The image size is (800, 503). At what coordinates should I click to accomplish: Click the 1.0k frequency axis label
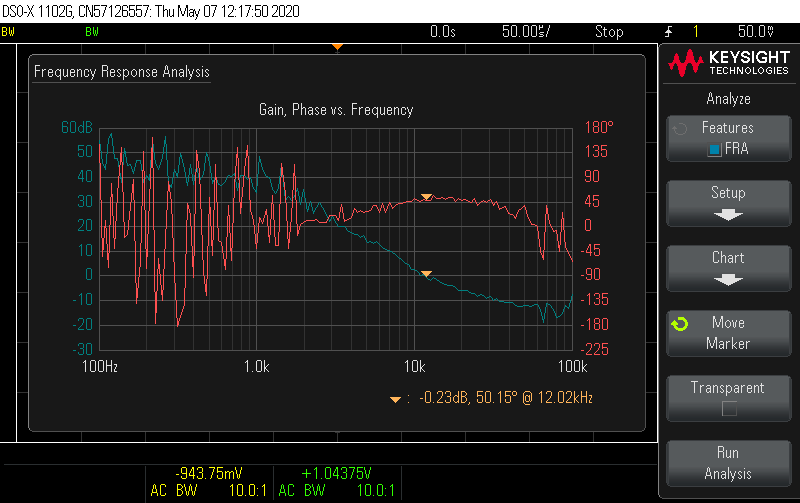point(257,366)
